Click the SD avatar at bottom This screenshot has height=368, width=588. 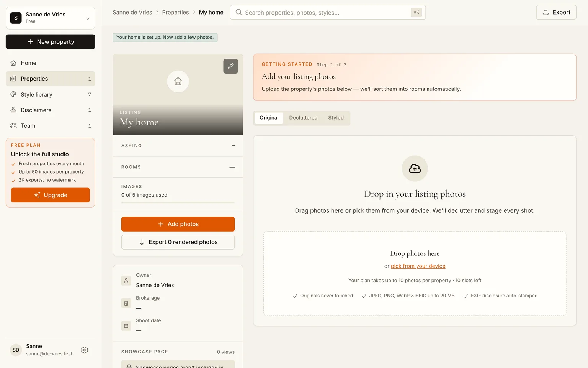[x=16, y=350]
